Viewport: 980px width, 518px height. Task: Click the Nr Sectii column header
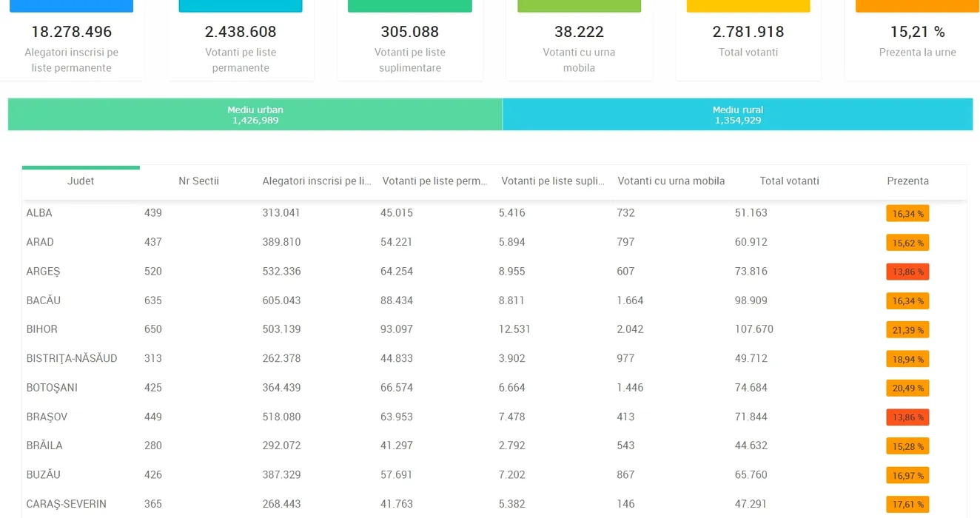[x=198, y=181]
